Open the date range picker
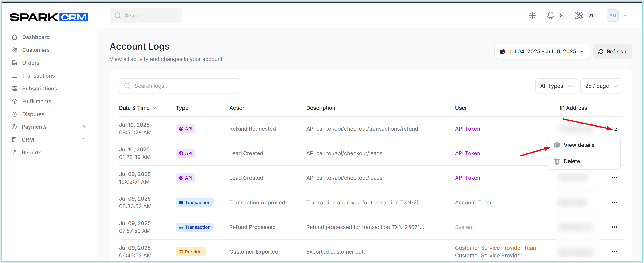644x263 pixels. pos(542,51)
